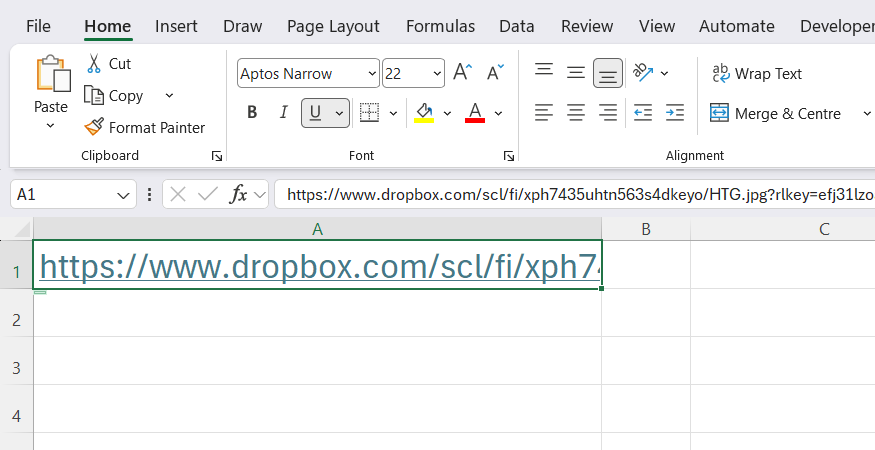The width and height of the screenshot is (875, 450).
Task: Click the Paste clipboard icon
Action: point(53,73)
